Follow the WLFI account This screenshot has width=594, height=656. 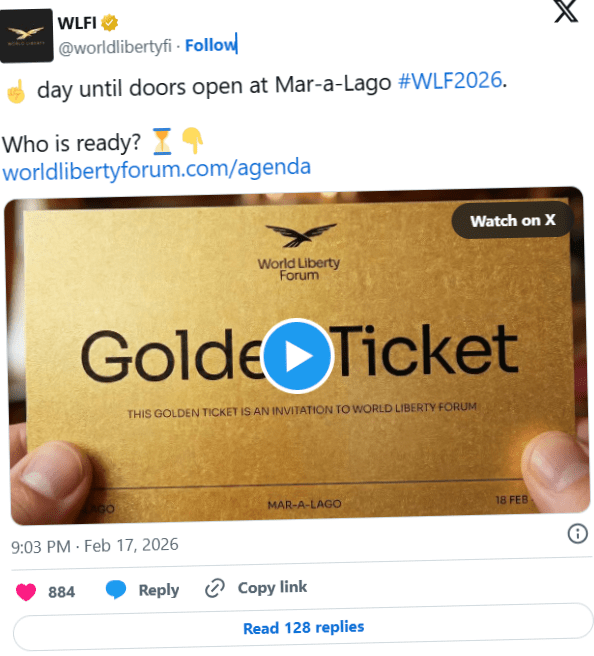tap(210, 45)
